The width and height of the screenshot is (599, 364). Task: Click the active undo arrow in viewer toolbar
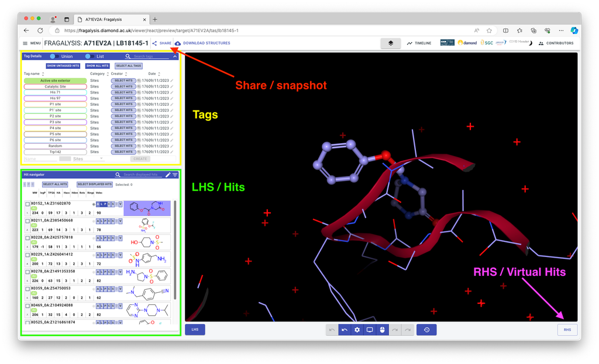(344, 330)
